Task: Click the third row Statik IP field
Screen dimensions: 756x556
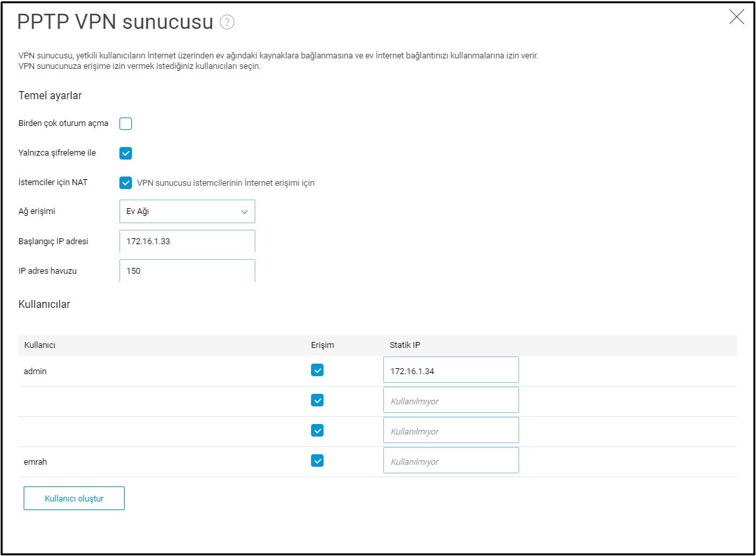Action: tap(451, 431)
